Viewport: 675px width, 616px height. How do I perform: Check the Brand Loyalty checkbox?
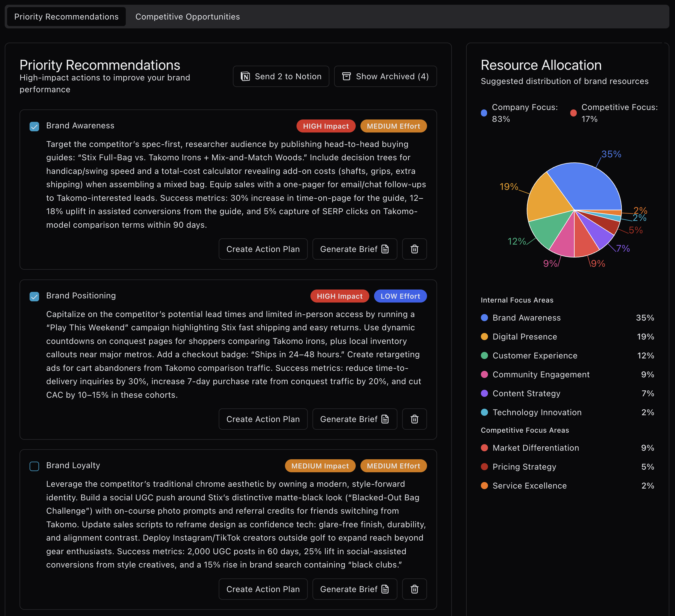pyautogui.click(x=34, y=466)
